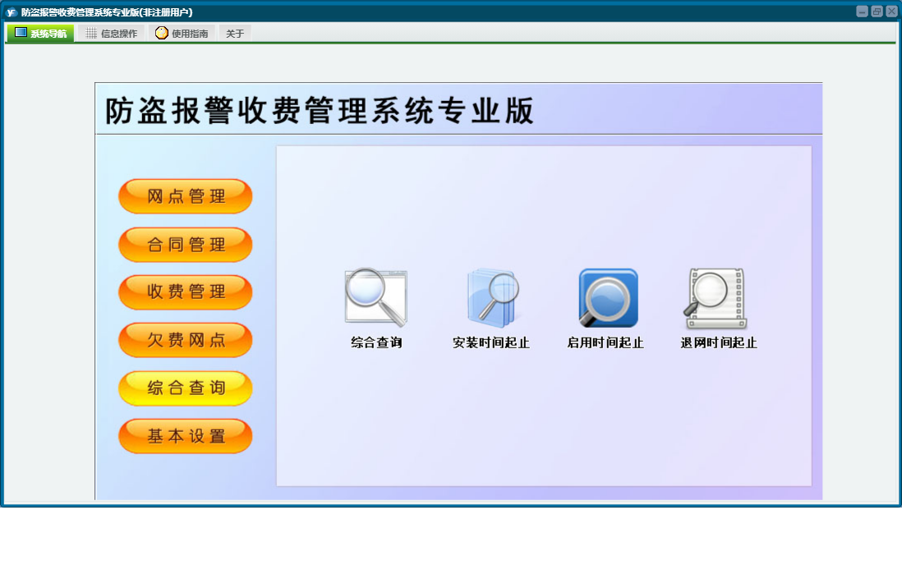Screen dimensions: 902x588
Task: Click the yellow 综合查询 sidebar button
Action: [185, 388]
